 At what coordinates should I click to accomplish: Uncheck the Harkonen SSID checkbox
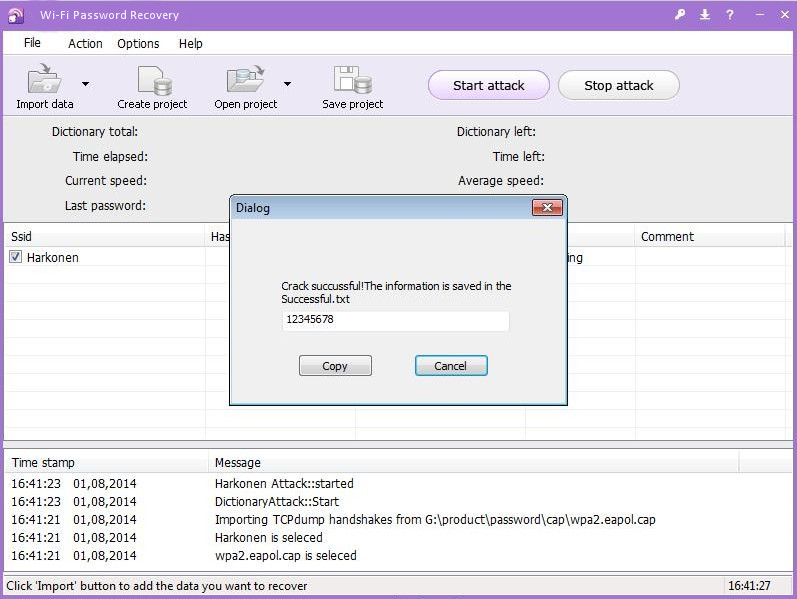tap(16, 258)
